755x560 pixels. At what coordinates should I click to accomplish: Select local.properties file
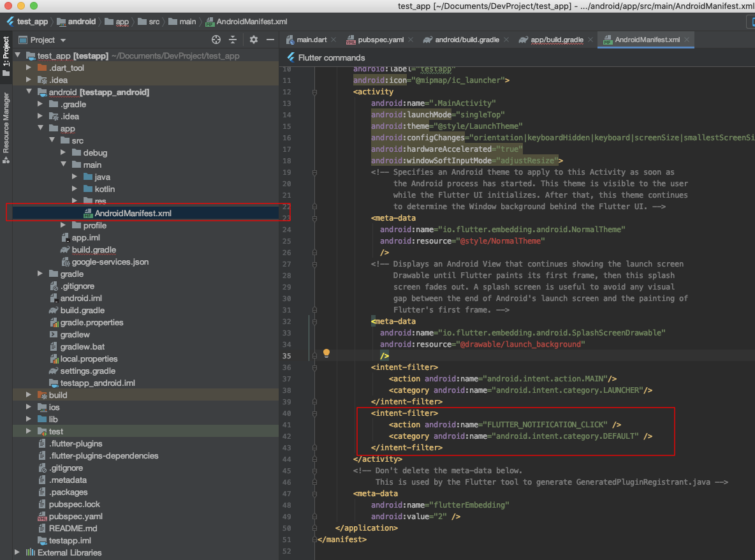pyautogui.click(x=89, y=358)
